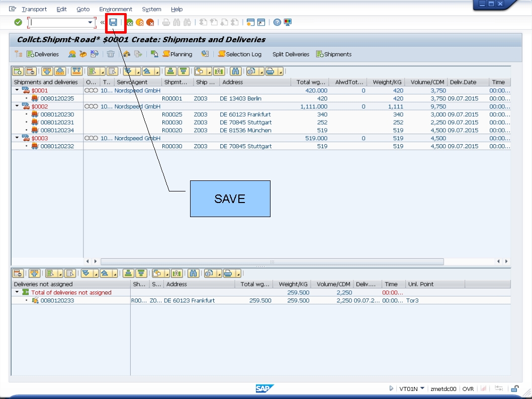
Task: Open the command field dropdown arrow
Action: [x=90, y=22]
